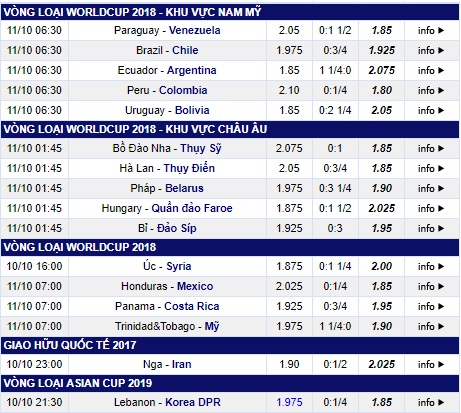The width and height of the screenshot is (461, 413).
Task: Expand info for Peru - Colombia match
Action: 431,90
